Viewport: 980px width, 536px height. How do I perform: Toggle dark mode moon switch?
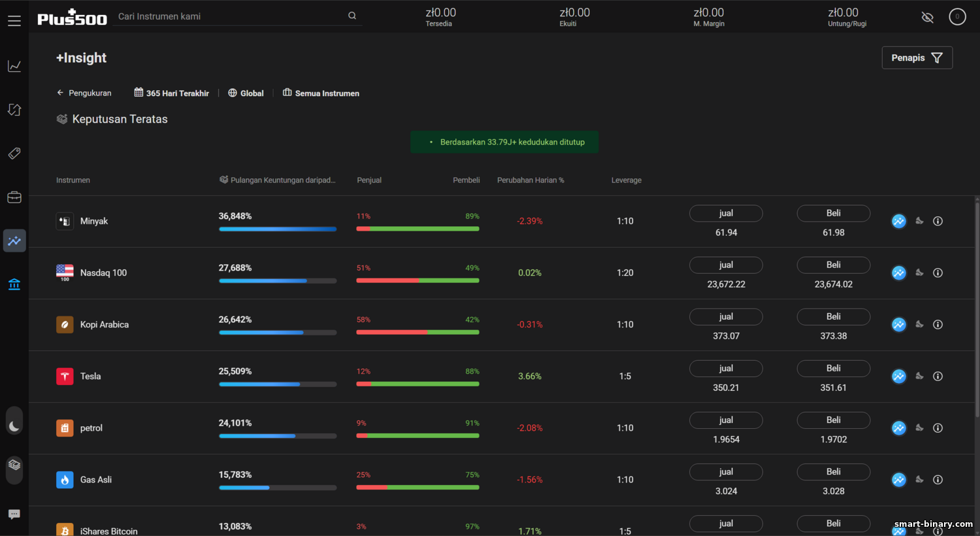point(14,426)
